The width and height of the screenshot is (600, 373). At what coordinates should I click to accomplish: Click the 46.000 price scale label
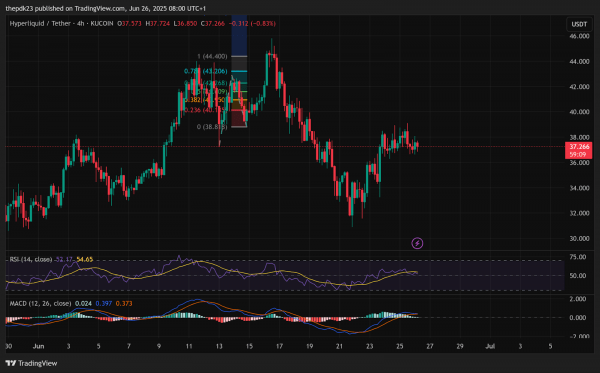(579, 36)
